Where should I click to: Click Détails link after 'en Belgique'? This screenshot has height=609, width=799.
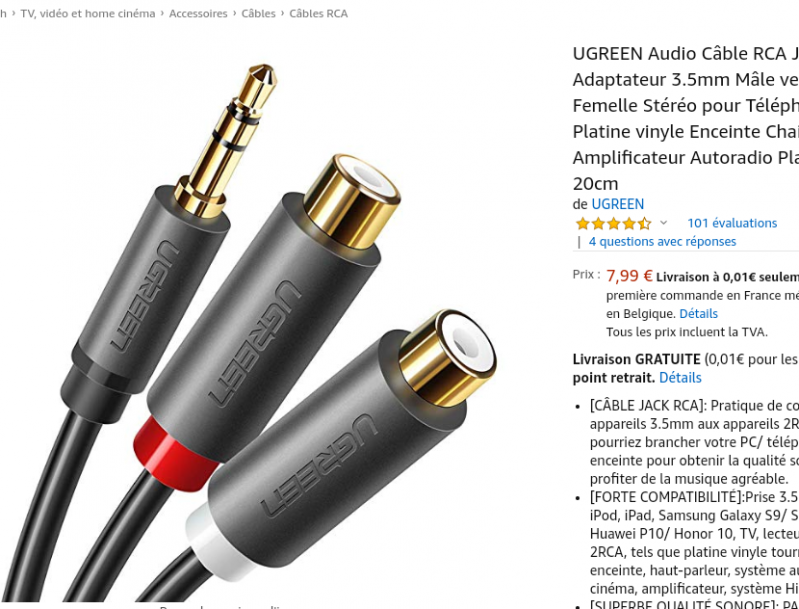tap(698, 314)
